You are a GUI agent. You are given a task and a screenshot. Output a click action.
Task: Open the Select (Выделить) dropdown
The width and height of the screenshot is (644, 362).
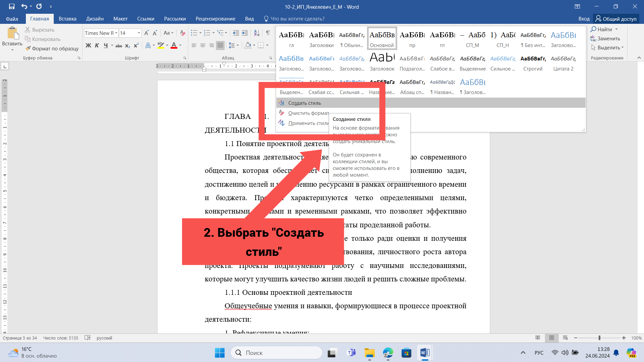[607, 48]
